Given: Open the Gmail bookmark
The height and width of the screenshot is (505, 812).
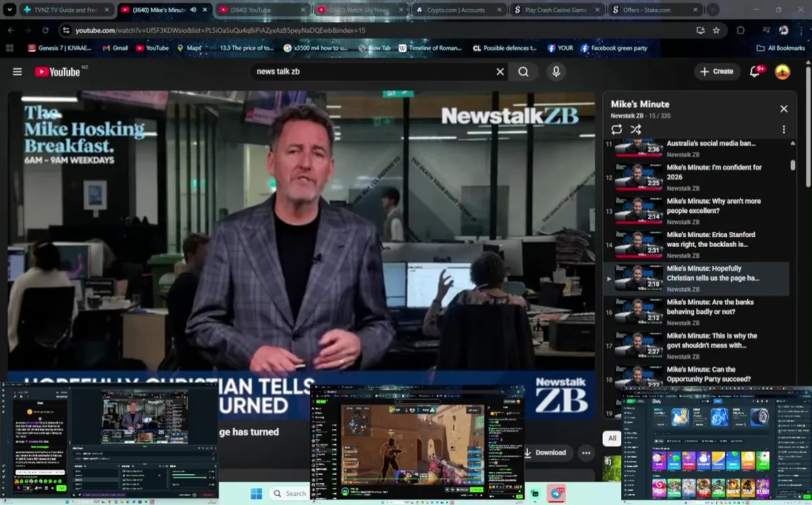Looking at the screenshot, I should click(115, 48).
